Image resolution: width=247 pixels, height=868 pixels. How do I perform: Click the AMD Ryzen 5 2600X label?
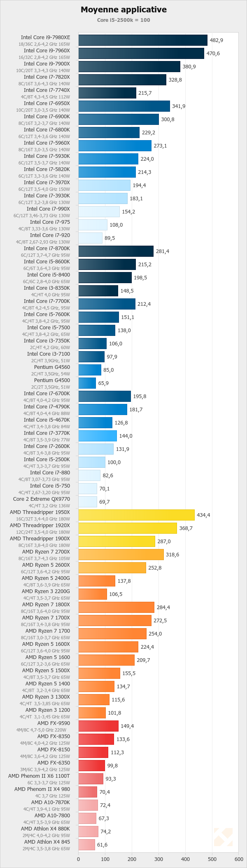click(x=46, y=565)
